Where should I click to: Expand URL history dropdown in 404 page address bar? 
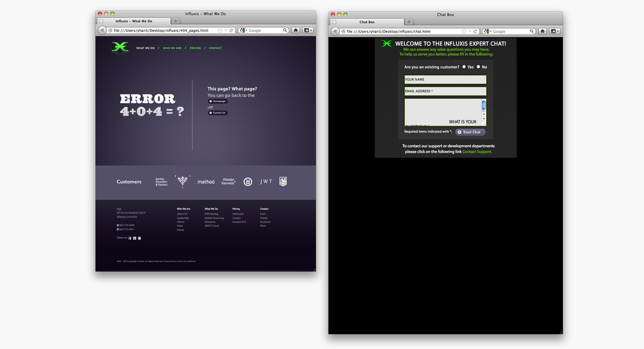coord(226,31)
